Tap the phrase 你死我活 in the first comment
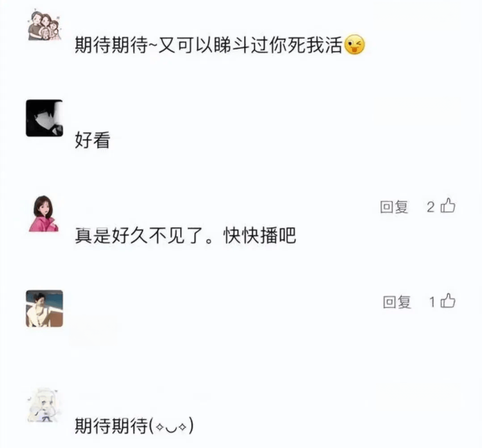This screenshot has width=482, height=448. point(306,45)
